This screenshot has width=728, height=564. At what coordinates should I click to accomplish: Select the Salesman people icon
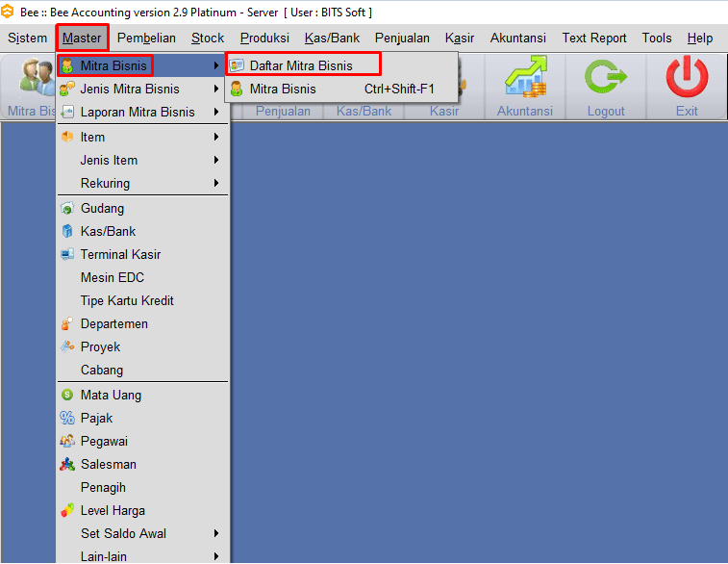[67, 465]
